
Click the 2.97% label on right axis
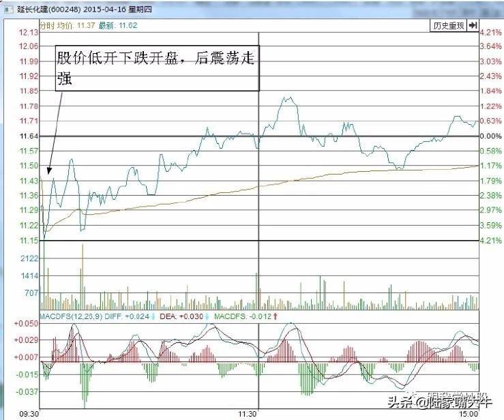click(x=490, y=210)
